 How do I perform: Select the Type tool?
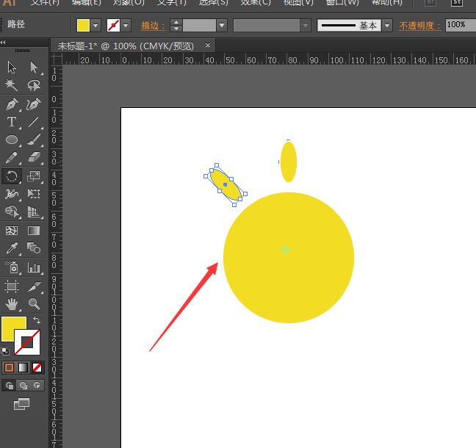tap(12, 122)
